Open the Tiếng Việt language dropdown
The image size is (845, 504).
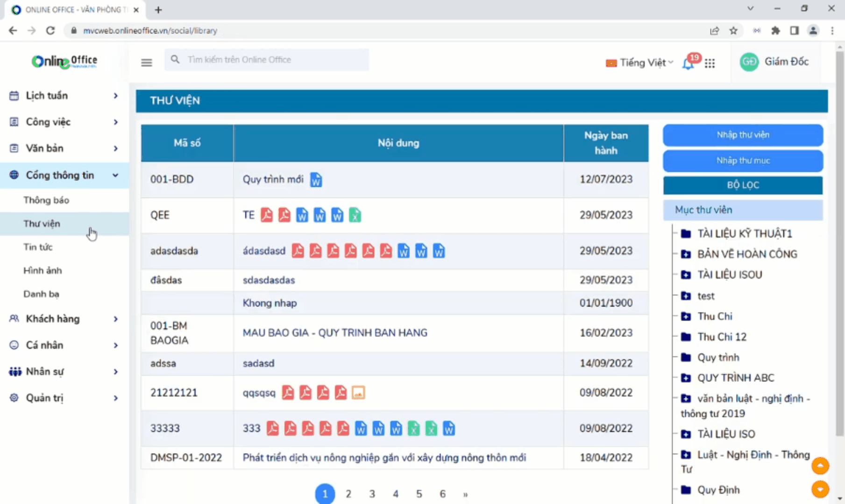click(x=639, y=63)
